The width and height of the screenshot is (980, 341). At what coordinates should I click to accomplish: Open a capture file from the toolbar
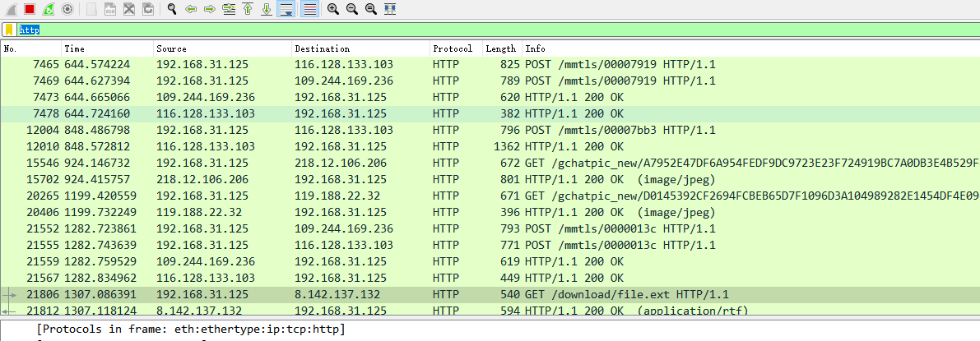[x=91, y=9]
